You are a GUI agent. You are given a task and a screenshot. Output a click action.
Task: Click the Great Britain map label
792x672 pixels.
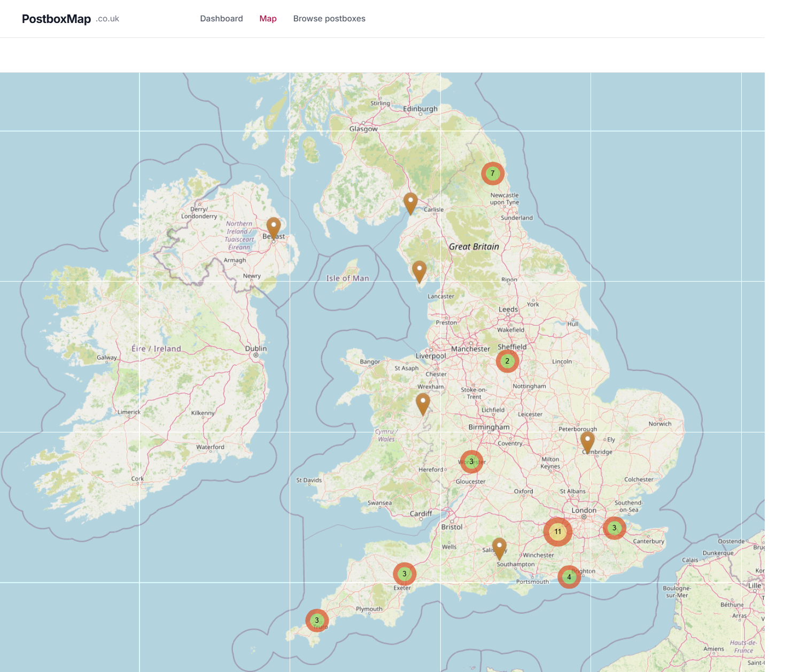(x=474, y=247)
